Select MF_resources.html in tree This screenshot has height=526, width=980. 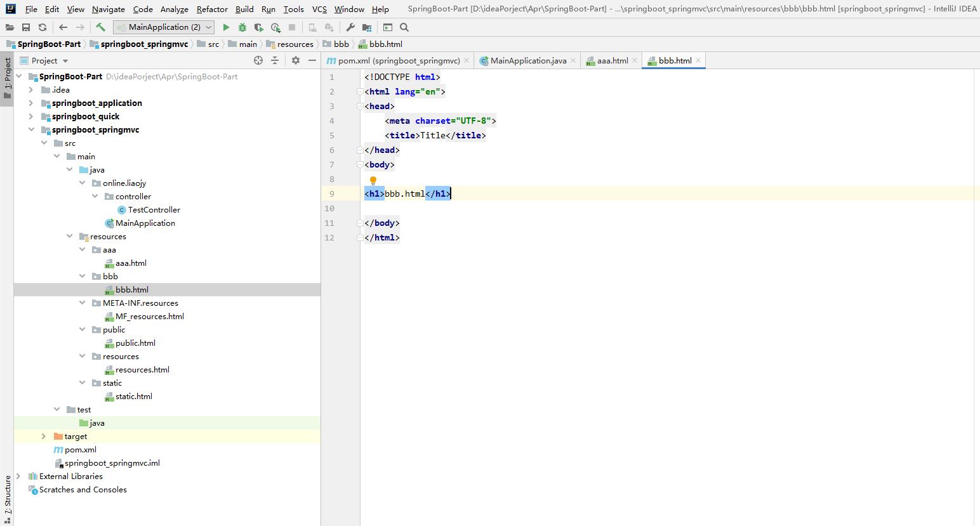coord(150,316)
